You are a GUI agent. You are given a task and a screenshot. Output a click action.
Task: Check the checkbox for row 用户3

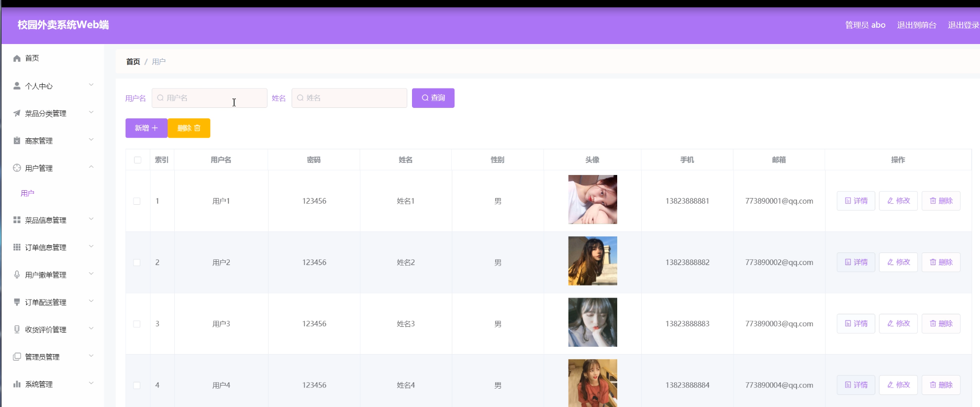point(137,324)
